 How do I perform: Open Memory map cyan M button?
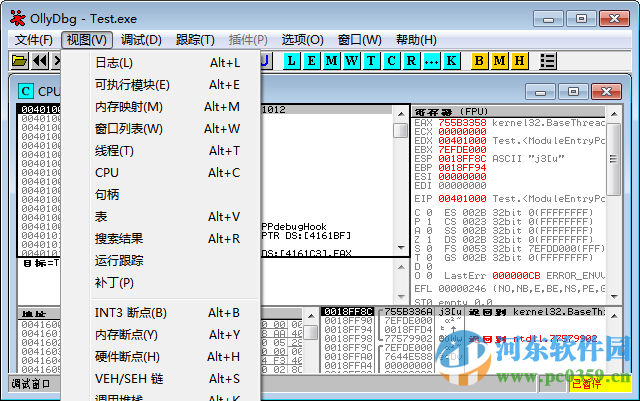pyautogui.click(x=331, y=61)
